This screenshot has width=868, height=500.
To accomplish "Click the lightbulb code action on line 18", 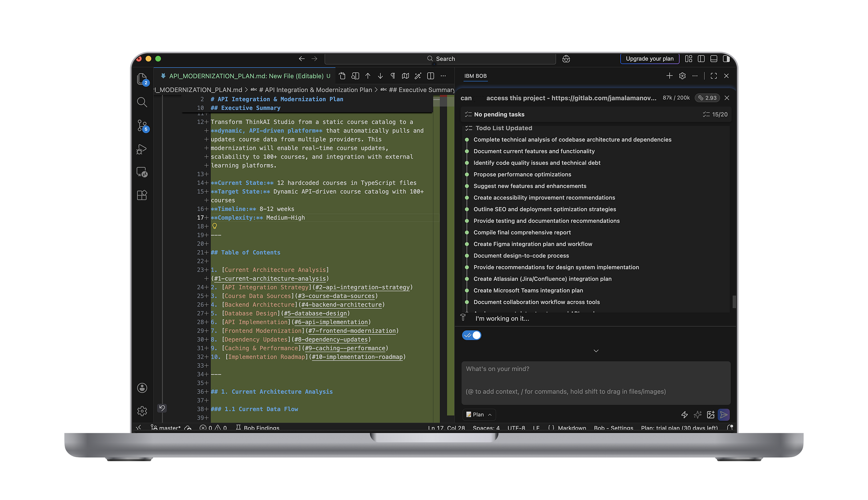I will pyautogui.click(x=215, y=226).
